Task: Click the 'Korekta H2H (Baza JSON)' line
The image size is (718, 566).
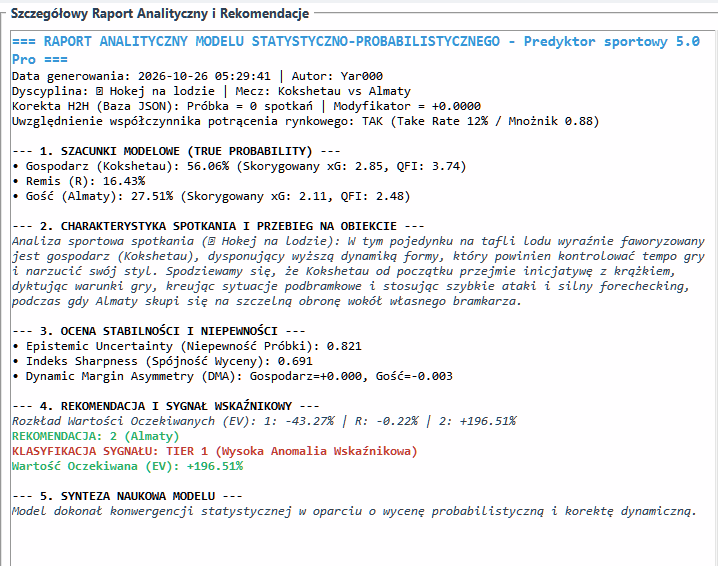Action: [x=246, y=106]
